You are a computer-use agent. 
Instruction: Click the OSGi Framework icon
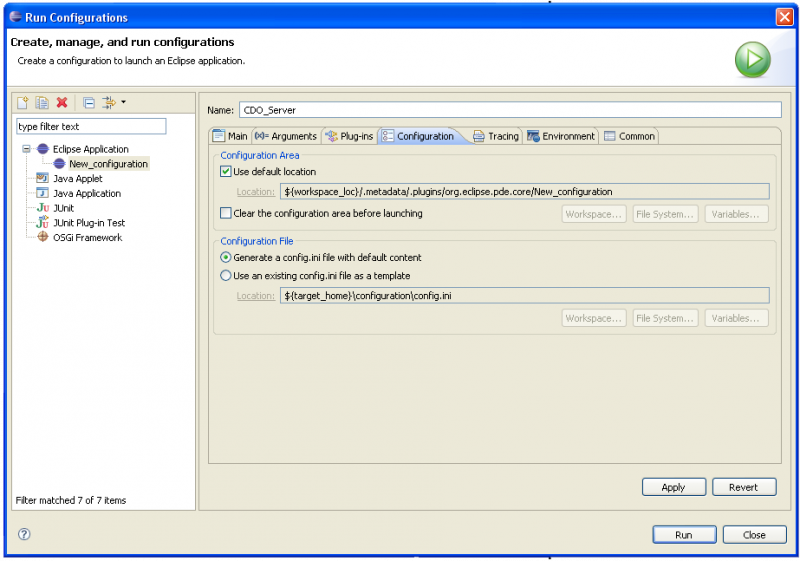(43, 237)
